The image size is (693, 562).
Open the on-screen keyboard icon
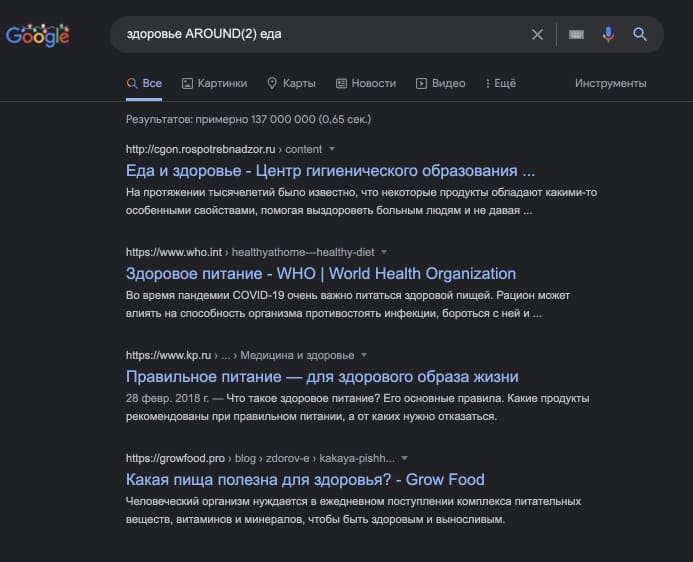[576, 34]
